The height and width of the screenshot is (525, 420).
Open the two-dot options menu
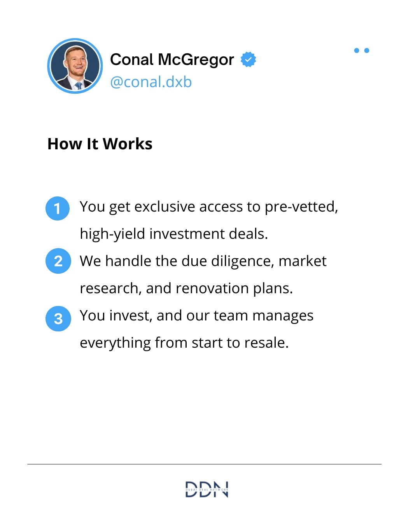coord(361,51)
